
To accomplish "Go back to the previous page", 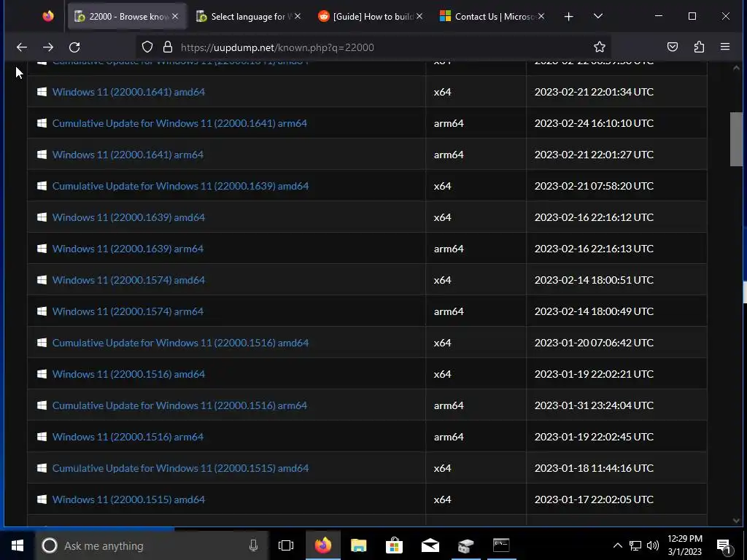I will pos(21,47).
